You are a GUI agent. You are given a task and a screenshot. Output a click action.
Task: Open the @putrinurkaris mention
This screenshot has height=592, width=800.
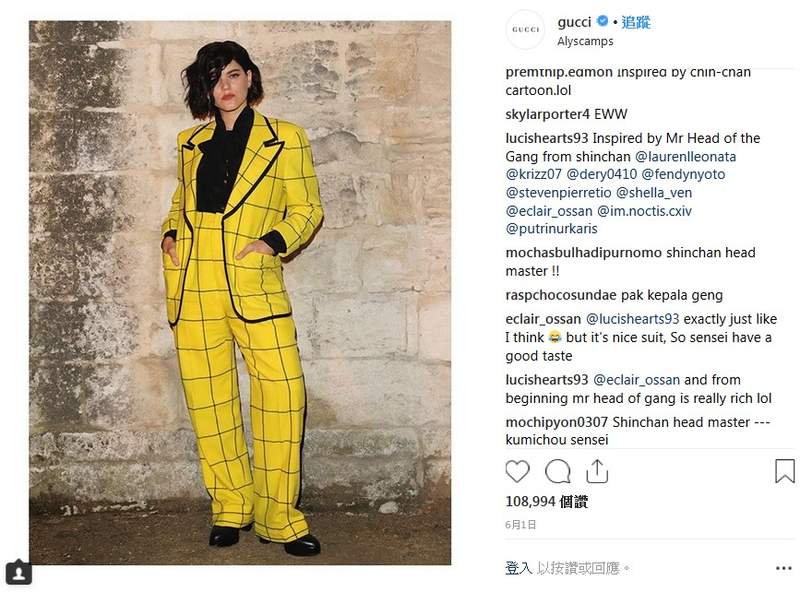point(552,229)
